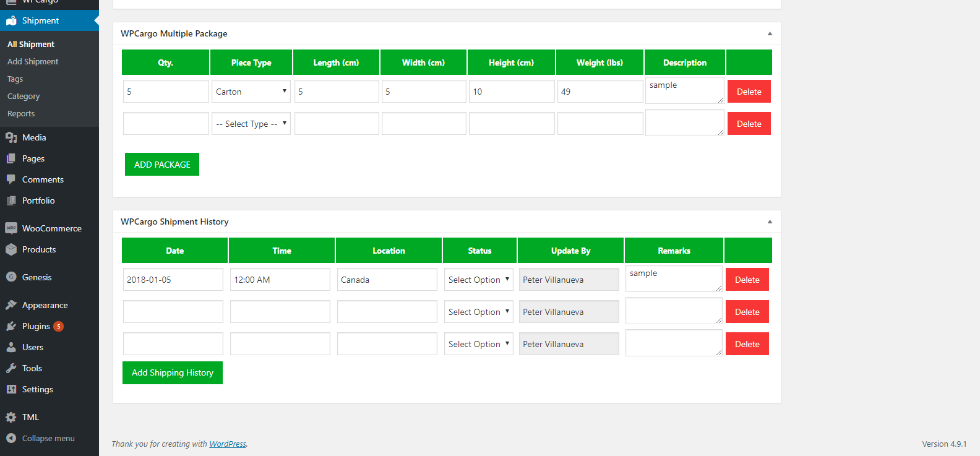The width and height of the screenshot is (980, 456).
Task: Collapse the WPCargo Multiple Package panel
Action: point(770,33)
